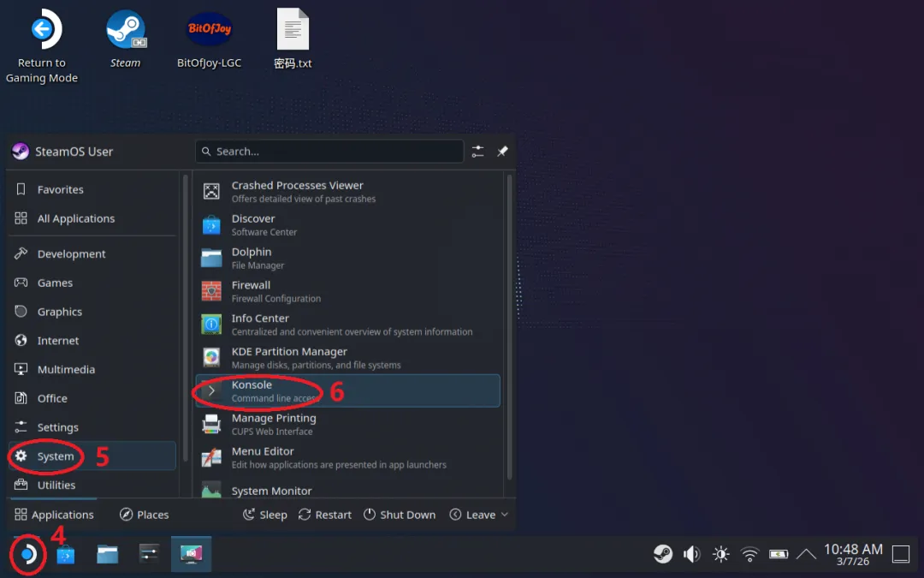
Task: Select Favorites category
Action: (92, 189)
